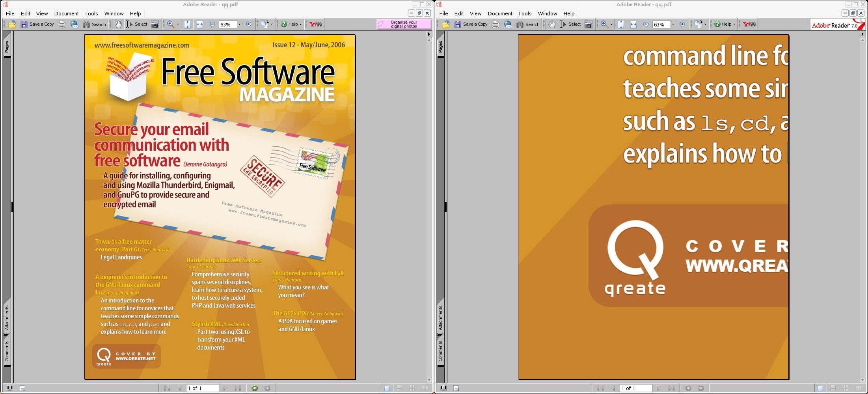
Task: Activate Snapshot camera tool in right window
Action: [x=589, y=24]
